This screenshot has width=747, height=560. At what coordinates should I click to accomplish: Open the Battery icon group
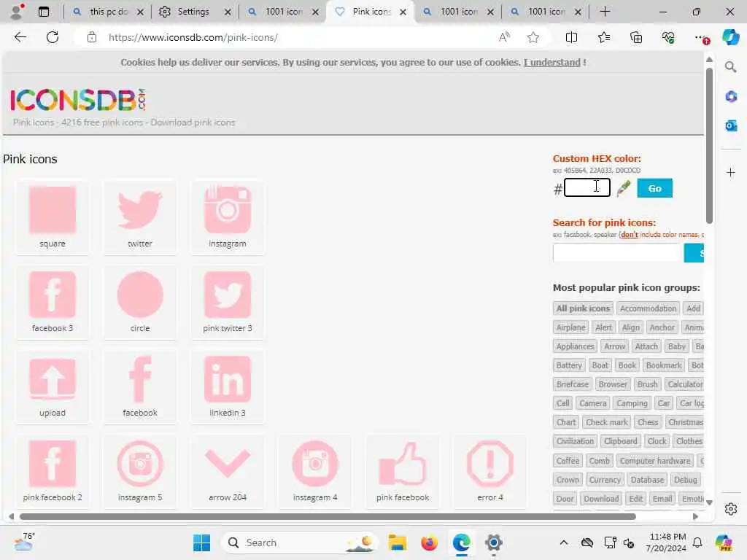pos(569,365)
